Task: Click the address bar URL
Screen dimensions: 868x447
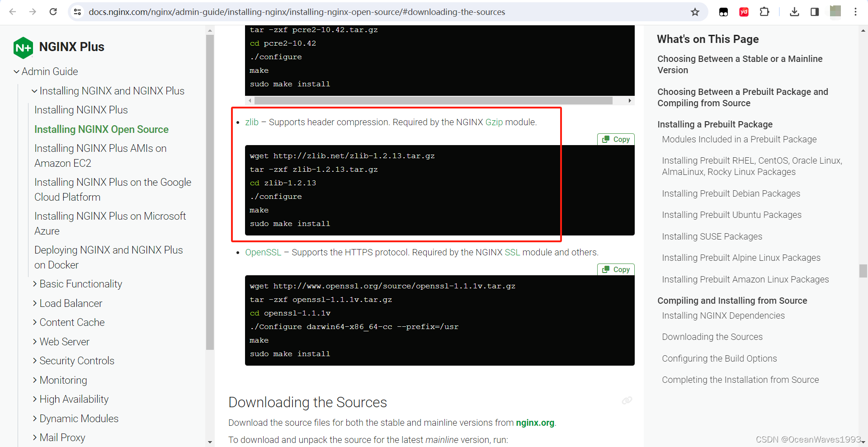Action: click(x=297, y=12)
